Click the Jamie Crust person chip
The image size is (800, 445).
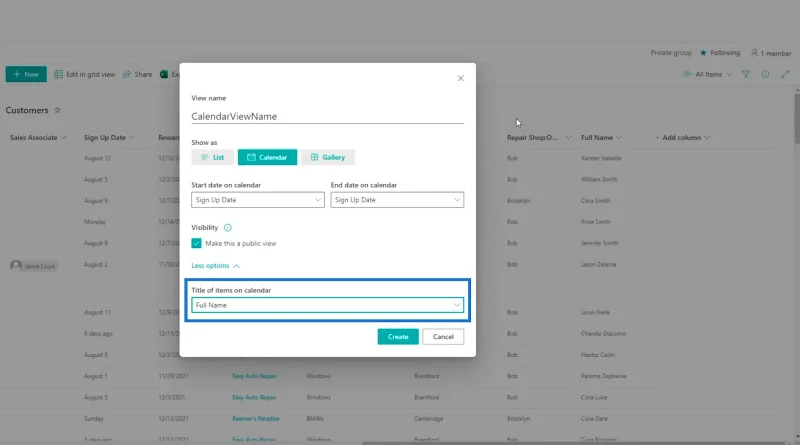point(33,266)
